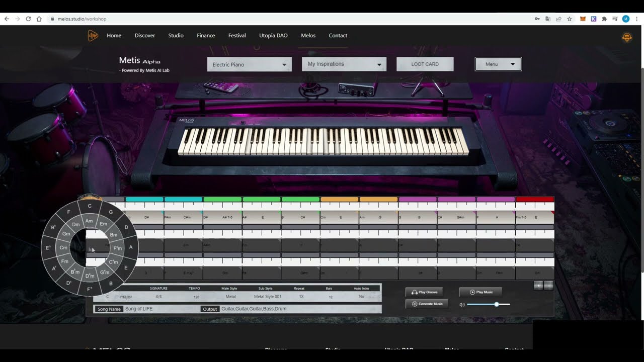The height and width of the screenshot is (362, 644).
Task: Open the media control playlist icon
Action: (615, 19)
